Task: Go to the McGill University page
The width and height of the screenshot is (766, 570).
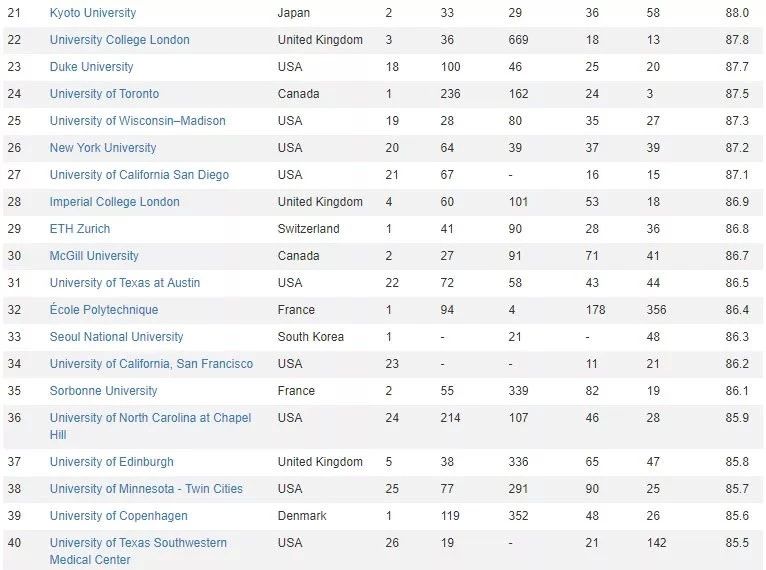Action: (x=94, y=255)
